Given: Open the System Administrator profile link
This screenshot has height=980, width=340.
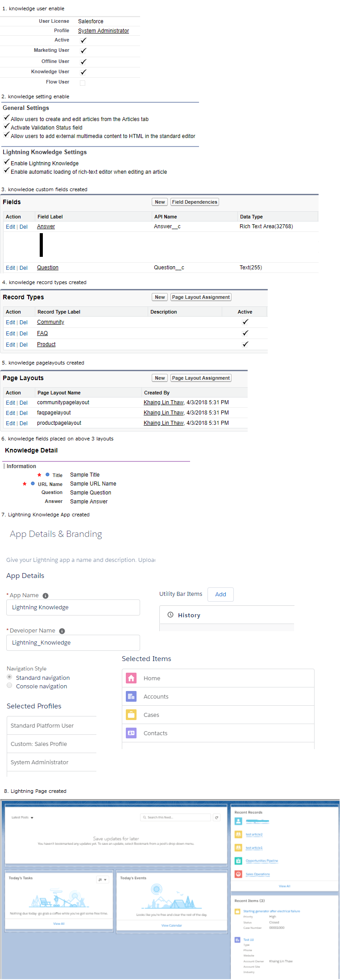Looking at the screenshot, I should pos(104,31).
